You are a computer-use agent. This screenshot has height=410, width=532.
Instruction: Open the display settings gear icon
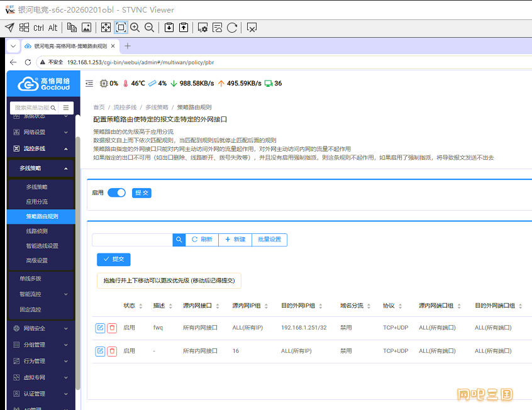[x=202, y=28]
